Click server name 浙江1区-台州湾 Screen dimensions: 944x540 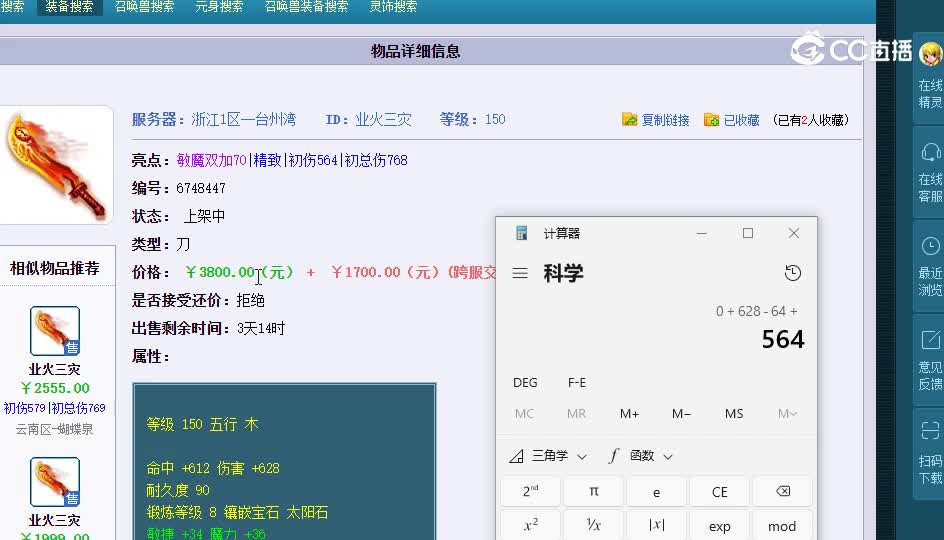243,120
